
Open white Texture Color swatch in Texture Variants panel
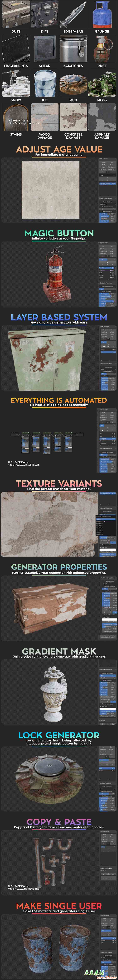pyautogui.click(x=108, y=550)
